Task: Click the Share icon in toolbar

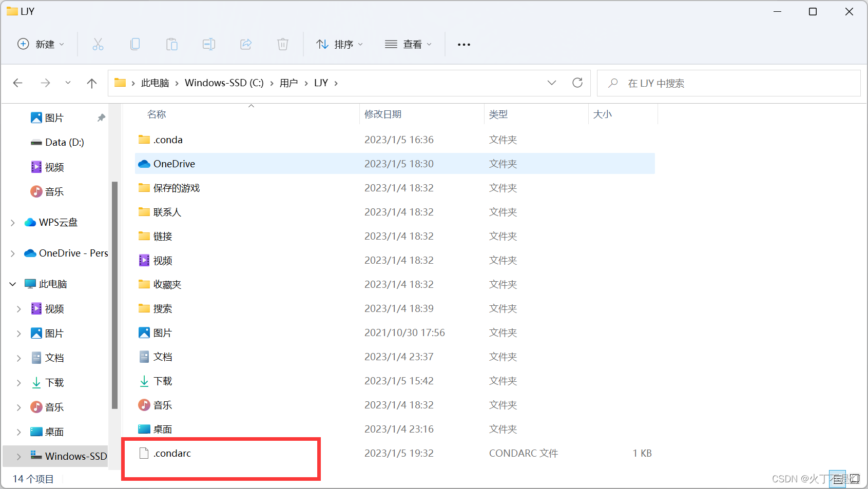Action: pyautogui.click(x=246, y=45)
